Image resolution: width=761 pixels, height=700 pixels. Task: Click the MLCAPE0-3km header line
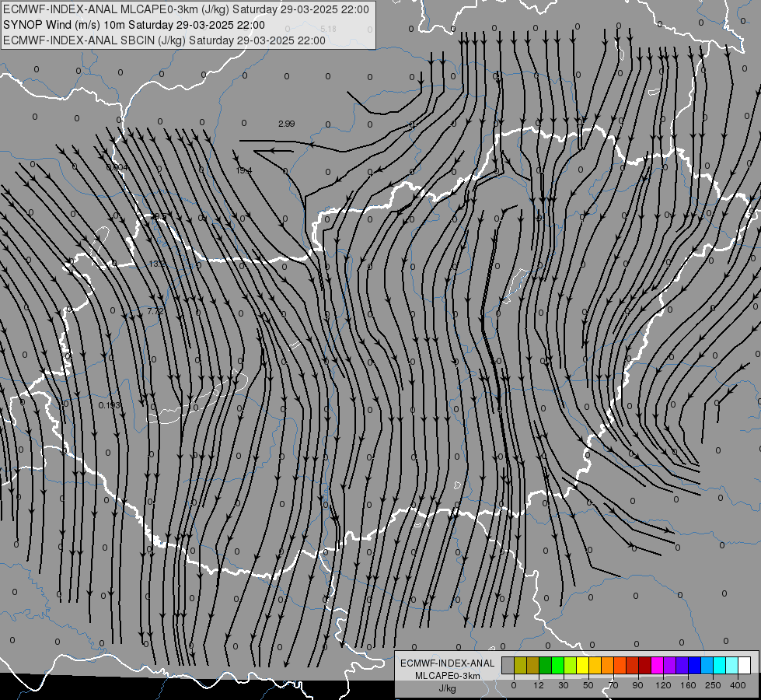click(x=186, y=9)
